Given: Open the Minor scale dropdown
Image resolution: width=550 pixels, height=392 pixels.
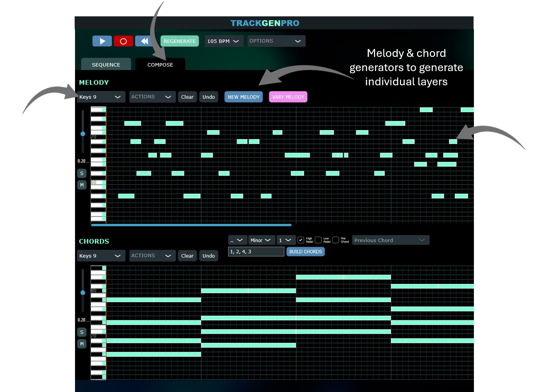Looking at the screenshot, I should [261, 240].
